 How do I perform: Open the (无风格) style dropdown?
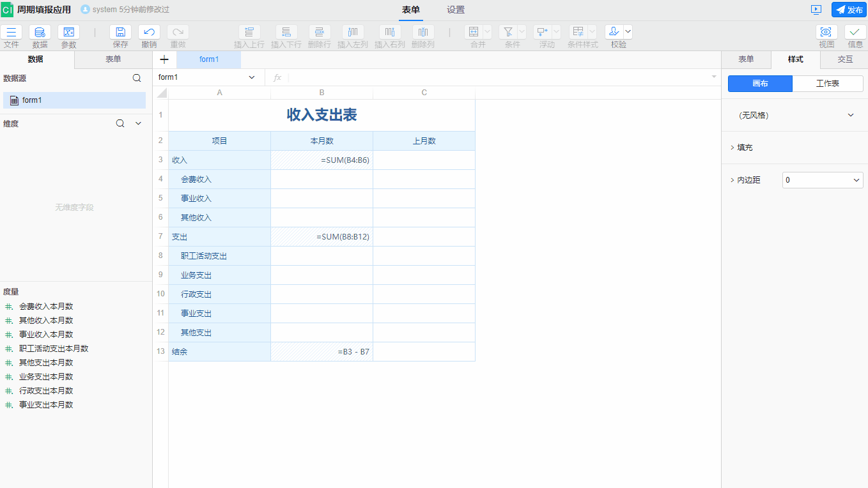tap(794, 115)
